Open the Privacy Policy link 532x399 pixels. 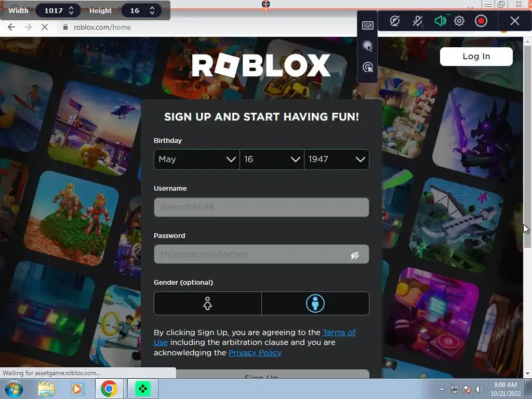pyautogui.click(x=255, y=353)
